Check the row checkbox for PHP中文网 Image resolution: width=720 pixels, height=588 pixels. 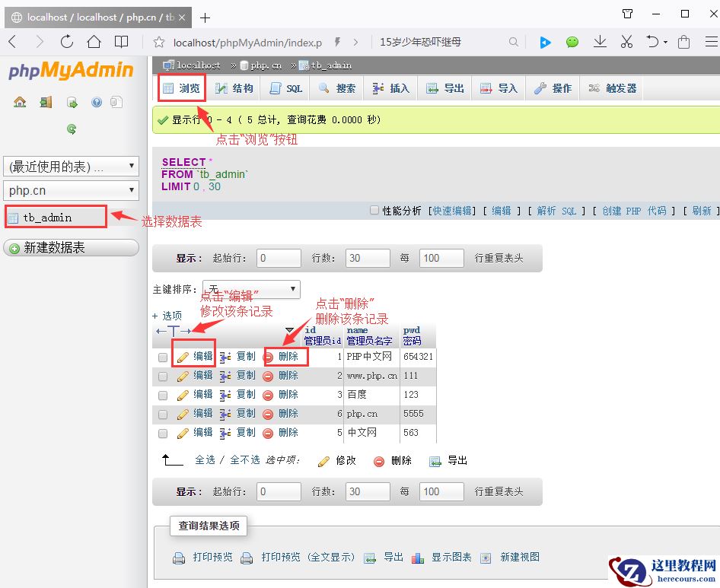[x=163, y=357]
